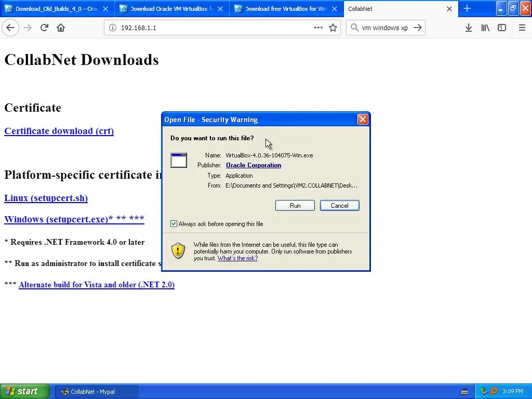Close the CollabNet tab
This screenshot has width=532, height=399.
tap(449, 9)
